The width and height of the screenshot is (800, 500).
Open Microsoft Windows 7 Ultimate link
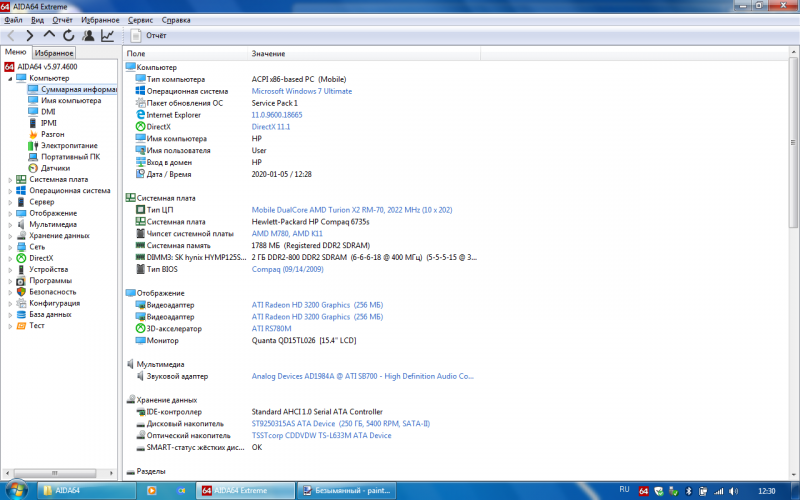click(x=302, y=91)
